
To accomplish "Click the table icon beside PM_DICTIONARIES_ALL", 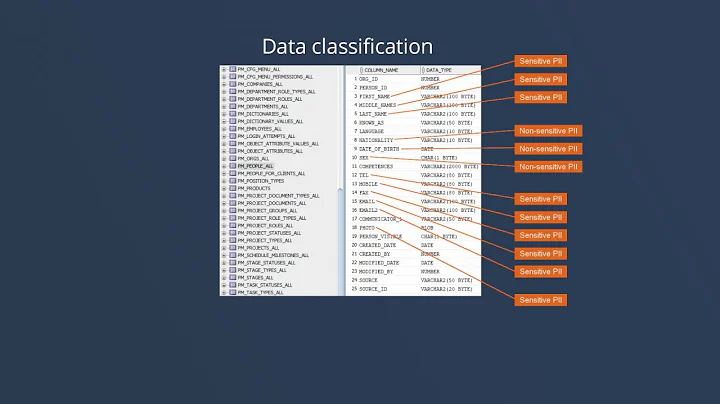I will (233, 114).
